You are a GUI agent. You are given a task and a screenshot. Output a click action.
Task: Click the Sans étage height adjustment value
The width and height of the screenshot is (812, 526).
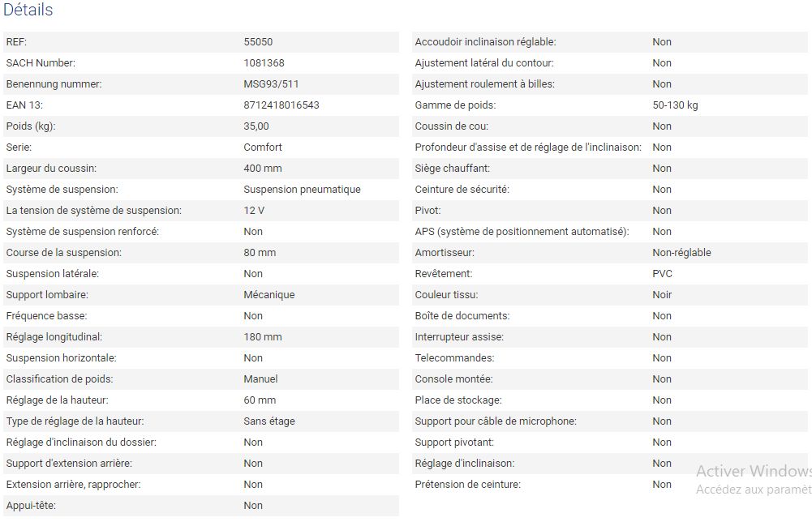tap(269, 421)
